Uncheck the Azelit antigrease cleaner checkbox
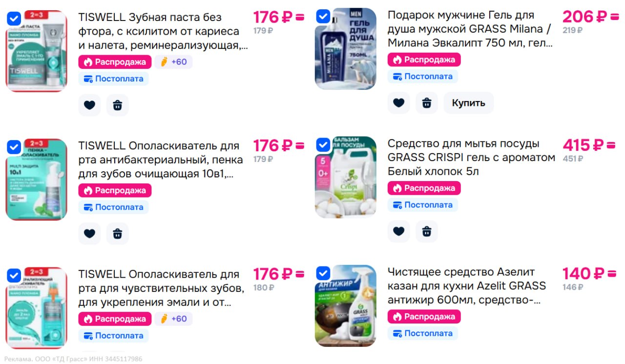 coord(323,273)
